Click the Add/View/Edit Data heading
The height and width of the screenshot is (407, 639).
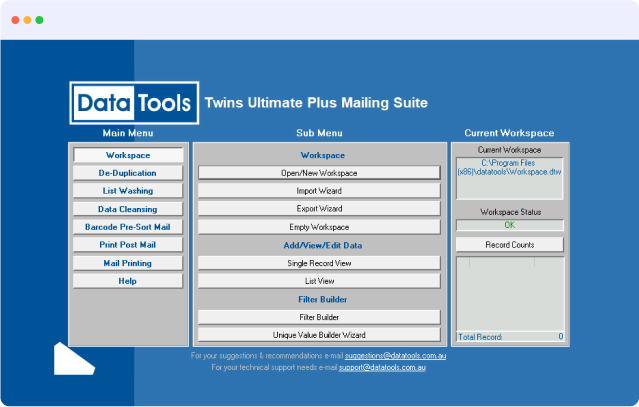(x=323, y=245)
